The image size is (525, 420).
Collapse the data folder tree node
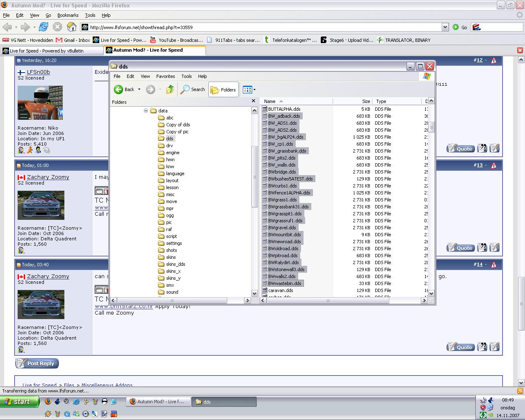click(146, 111)
